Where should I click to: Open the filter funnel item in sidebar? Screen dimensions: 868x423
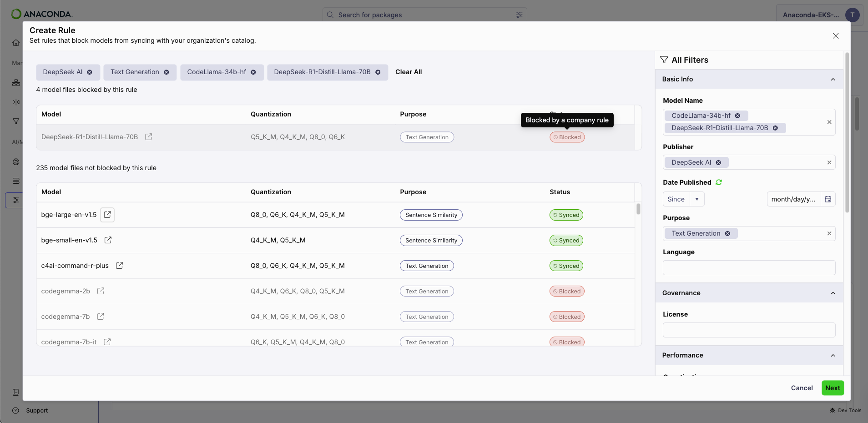point(16,121)
